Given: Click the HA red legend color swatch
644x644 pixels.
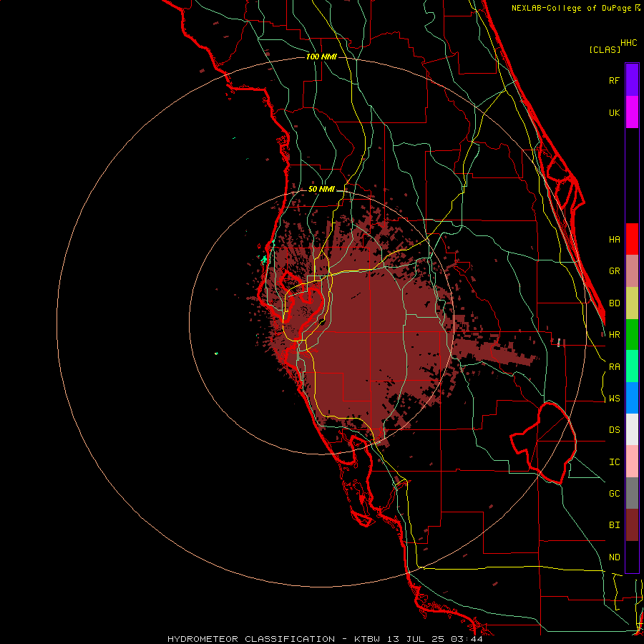Looking at the screenshot, I should pos(632,239).
